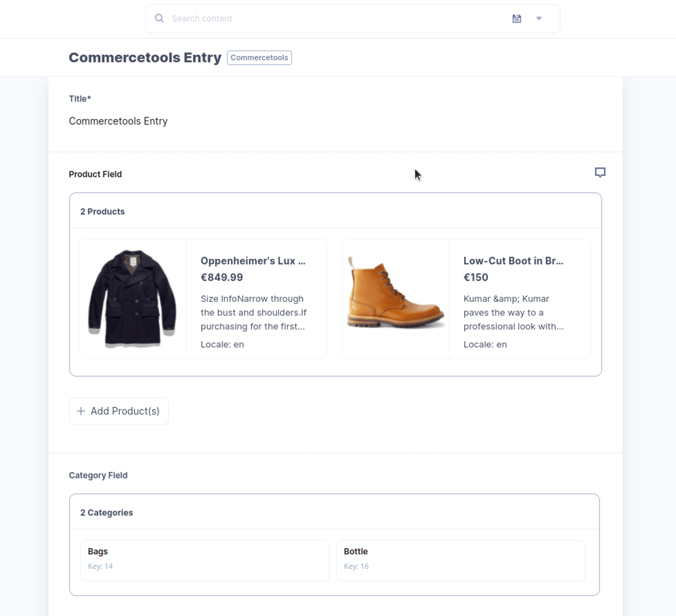Click the Key: 14 text

pyautogui.click(x=100, y=566)
